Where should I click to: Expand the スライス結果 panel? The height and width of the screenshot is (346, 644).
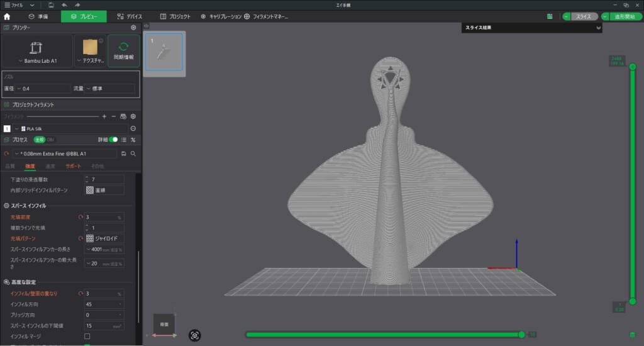(x=599, y=28)
